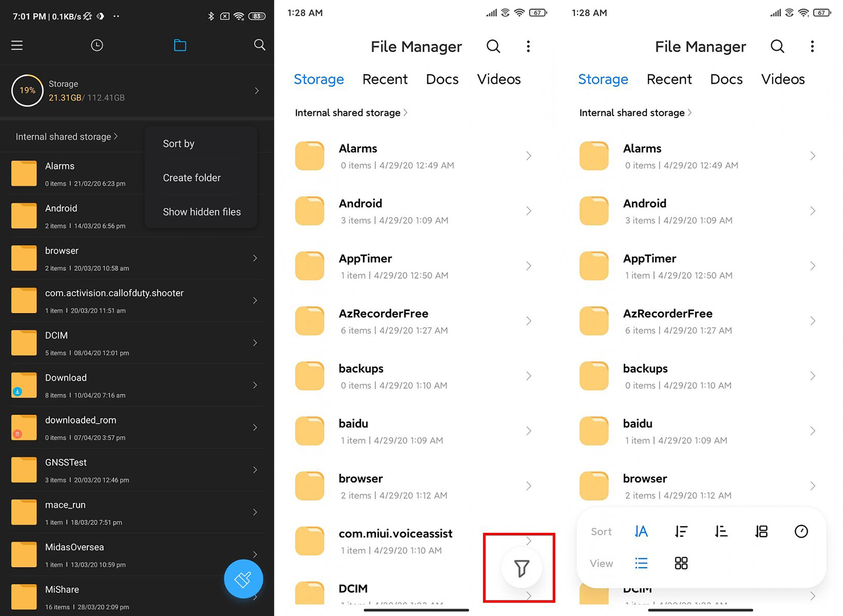
Task: Choose Show hidden files menu entry
Action: point(201,212)
